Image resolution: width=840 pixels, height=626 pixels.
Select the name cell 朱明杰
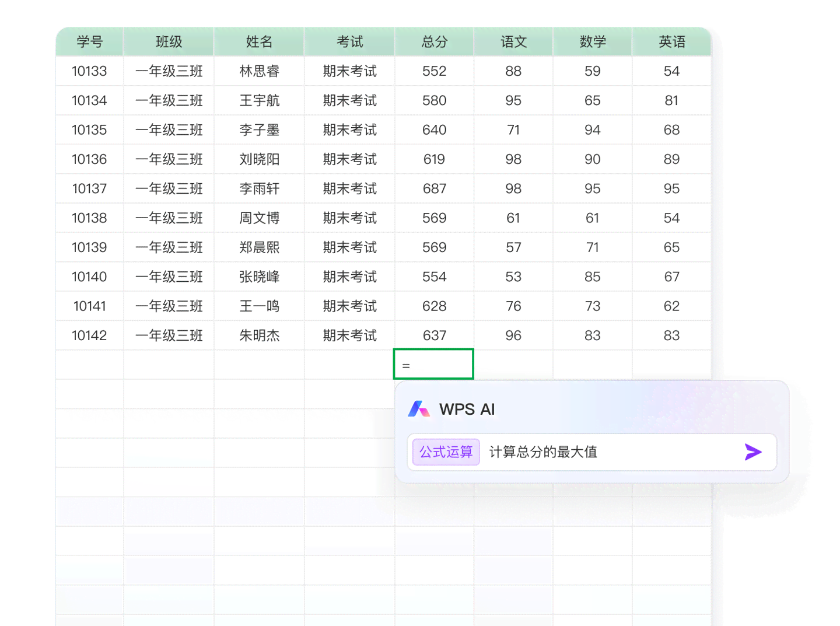[259, 335]
